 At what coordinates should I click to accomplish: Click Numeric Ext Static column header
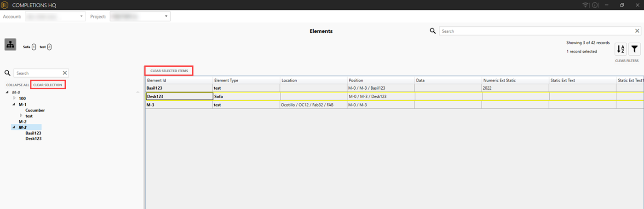515,80
